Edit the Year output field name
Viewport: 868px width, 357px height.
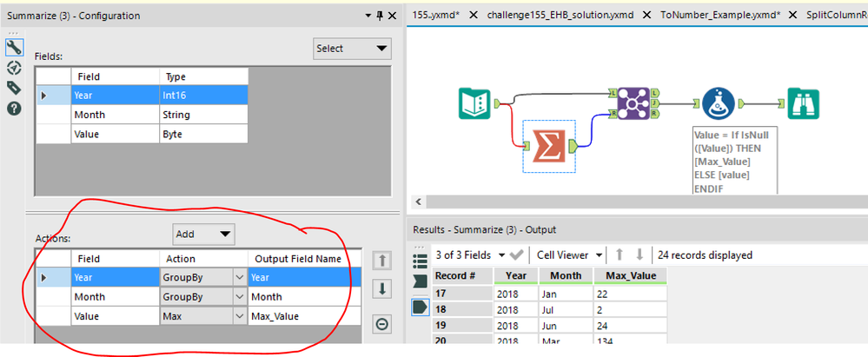[x=304, y=277]
